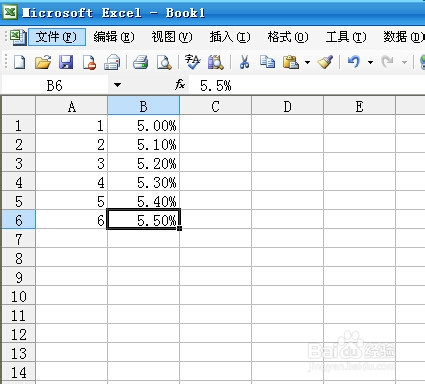Paste with the clipboard icon

point(291,62)
